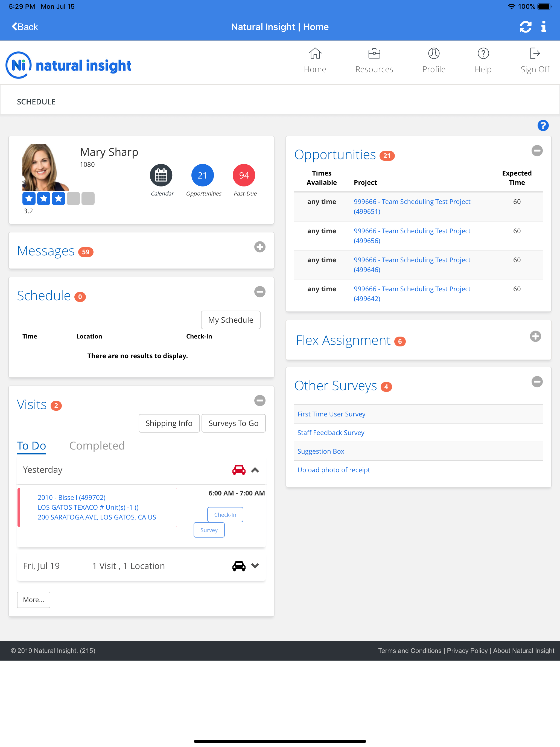Click the Messages heading
This screenshot has width=560, height=747.
46,251
